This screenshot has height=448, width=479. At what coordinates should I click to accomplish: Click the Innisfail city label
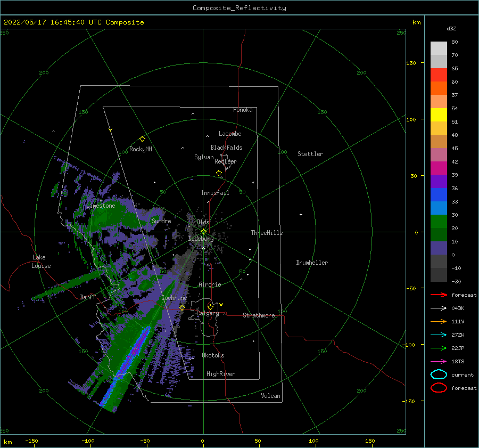point(215,193)
